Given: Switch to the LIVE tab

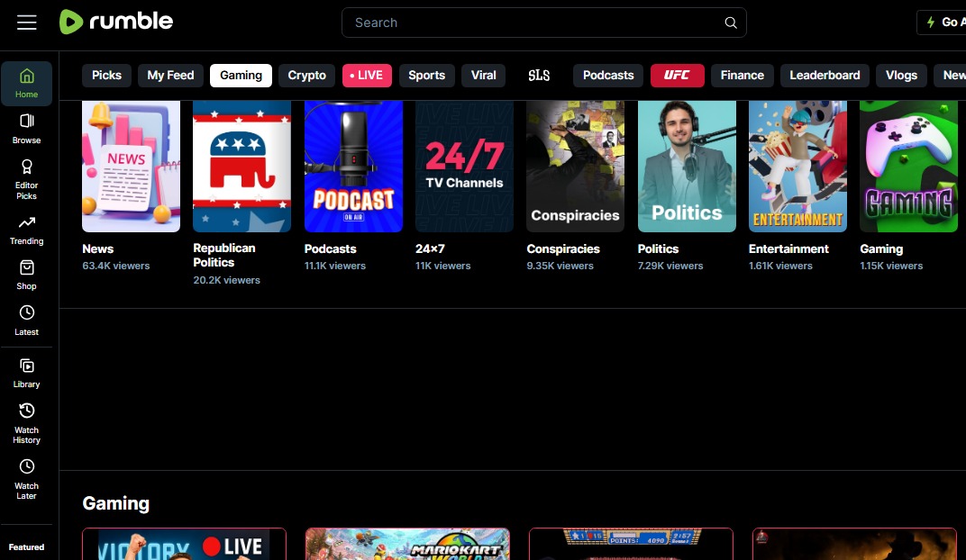Looking at the screenshot, I should (367, 76).
